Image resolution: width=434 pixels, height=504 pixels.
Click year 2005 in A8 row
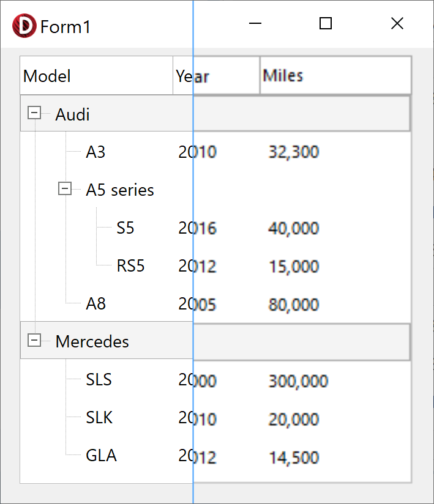(x=198, y=304)
